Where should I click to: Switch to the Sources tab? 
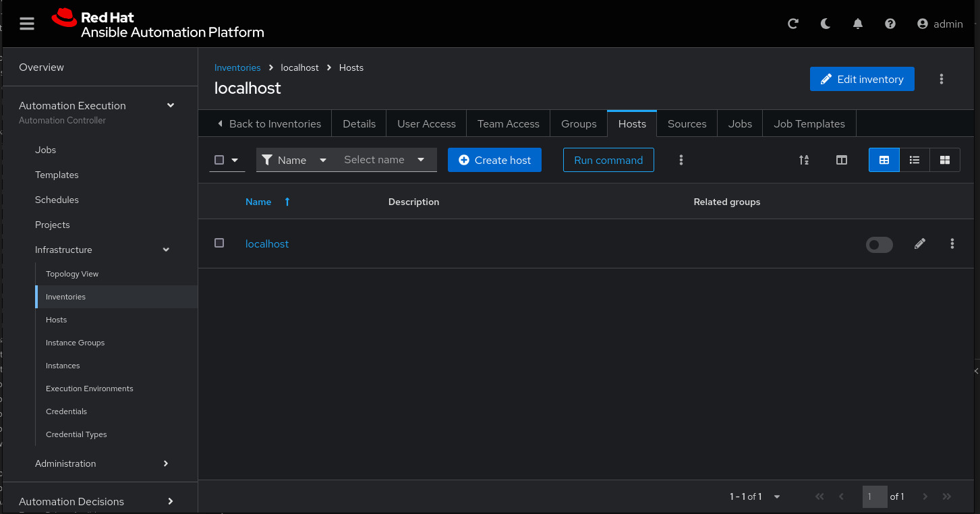click(x=687, y=123)
